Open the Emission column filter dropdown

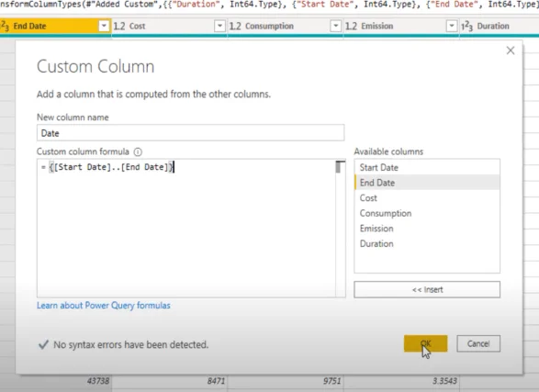pos(451,26)
